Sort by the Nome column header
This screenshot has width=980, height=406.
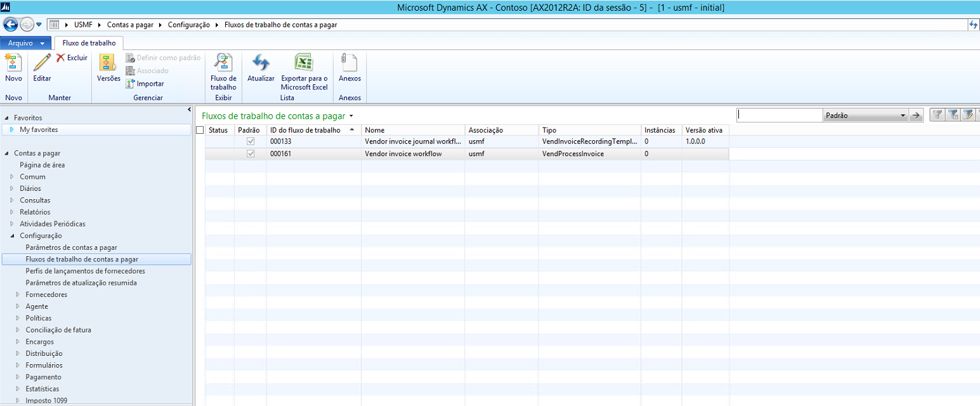click(413, 130)
